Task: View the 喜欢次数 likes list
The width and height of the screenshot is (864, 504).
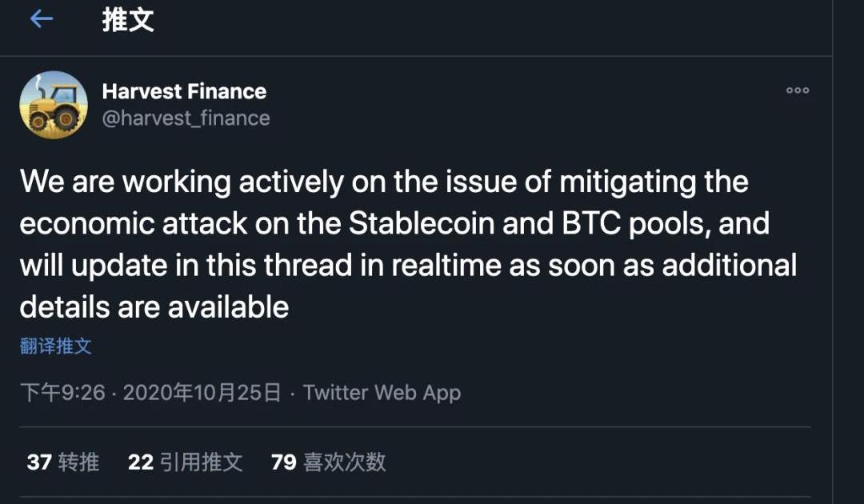Action: click(x=345, y=462)
